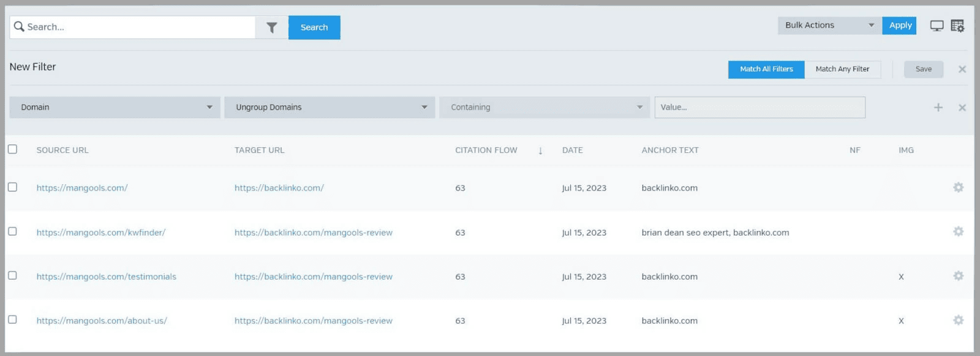The height and width of the screenshot is (356, 980).
Task: Toggle the select-all rows checkbox
Action: [x=12, y=149]
